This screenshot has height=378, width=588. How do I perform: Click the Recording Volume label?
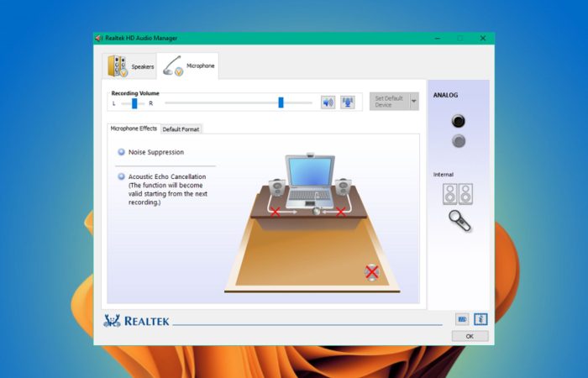[x=135, y=93]
